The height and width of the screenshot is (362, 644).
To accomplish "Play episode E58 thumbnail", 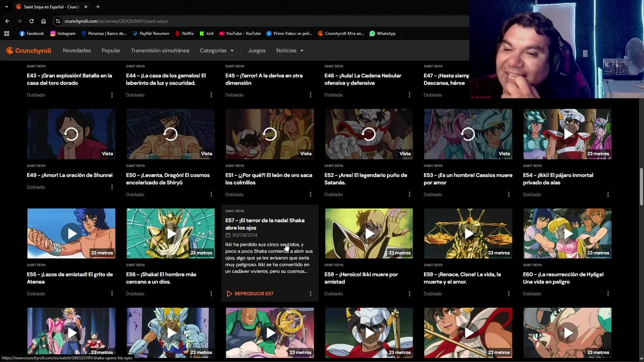I will [368, 233].
